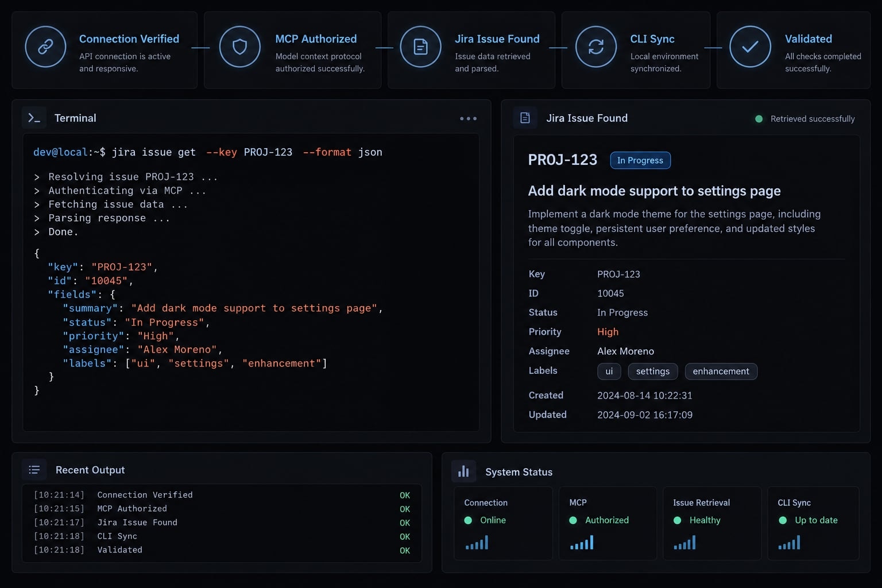Click the CLI Sync refresh icon
This screenshot has height=588, width=882.
(596, 47)
